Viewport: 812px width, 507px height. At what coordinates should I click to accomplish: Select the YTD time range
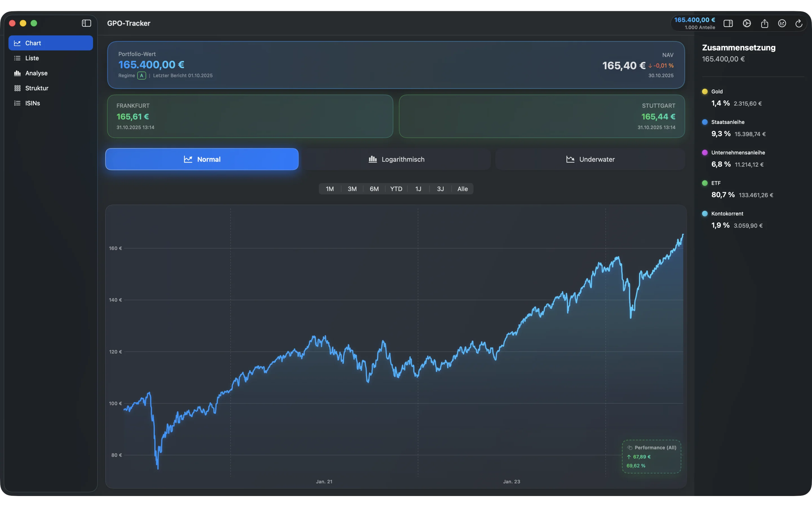(396, 189)
